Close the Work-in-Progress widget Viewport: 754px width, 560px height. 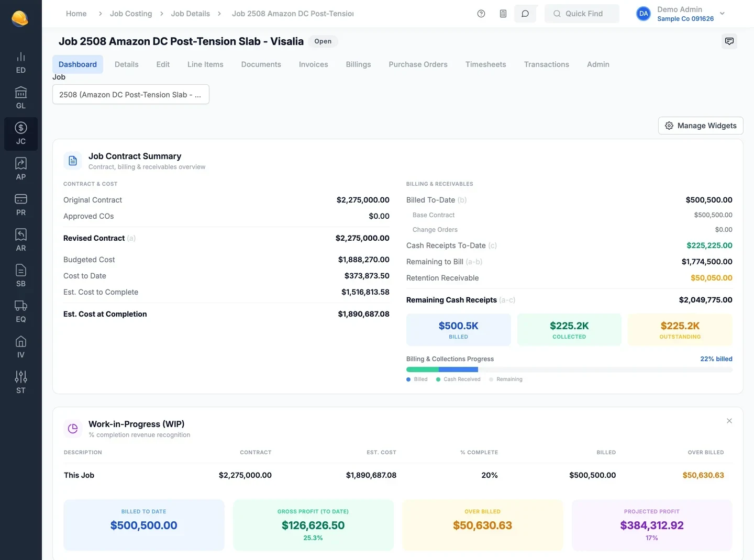(729, 421)
